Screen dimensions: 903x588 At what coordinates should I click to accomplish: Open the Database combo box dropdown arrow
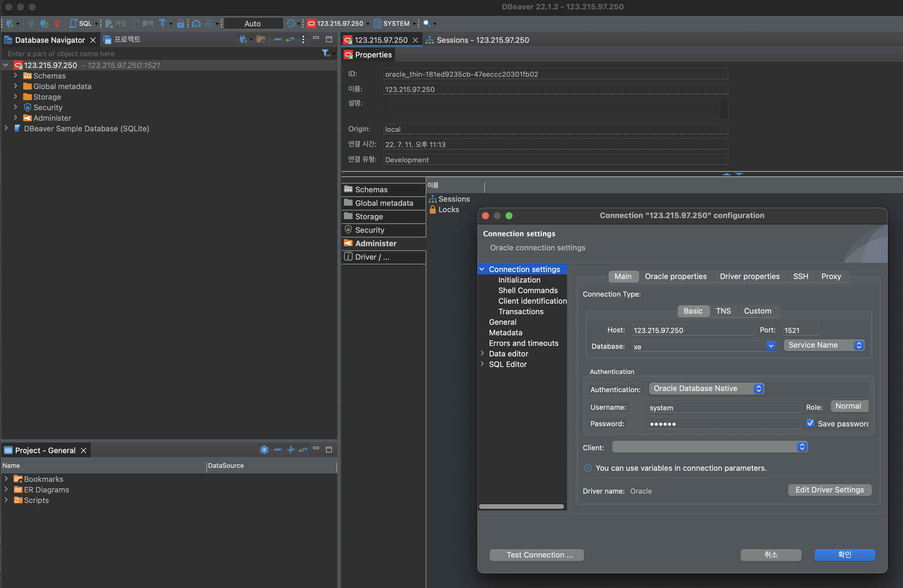pos(770,346)
